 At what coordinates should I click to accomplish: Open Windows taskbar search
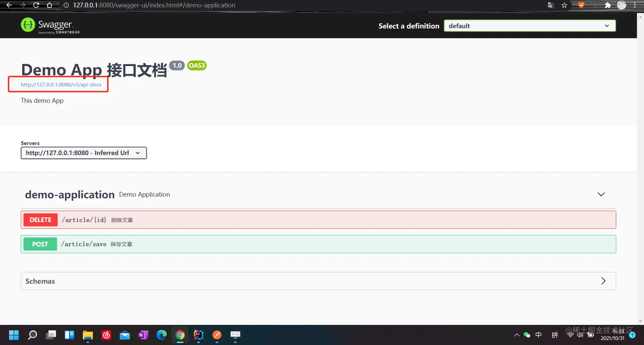tap(32, 335)
